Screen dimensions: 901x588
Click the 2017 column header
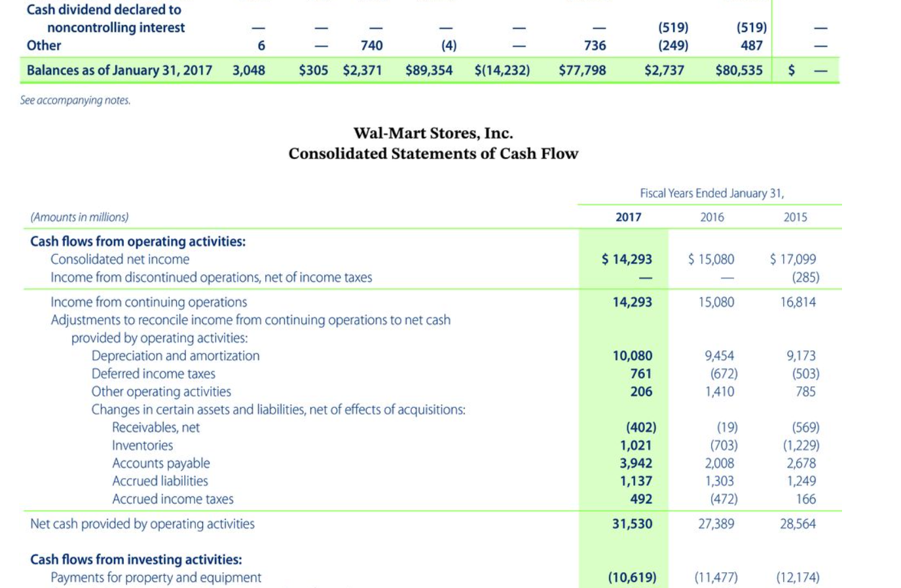[629, 217]
